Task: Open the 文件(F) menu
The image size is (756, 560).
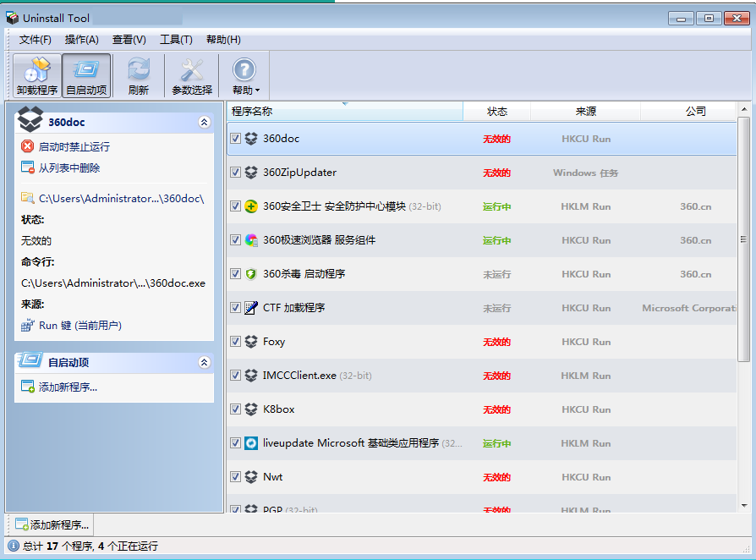Action: [35, 40]
